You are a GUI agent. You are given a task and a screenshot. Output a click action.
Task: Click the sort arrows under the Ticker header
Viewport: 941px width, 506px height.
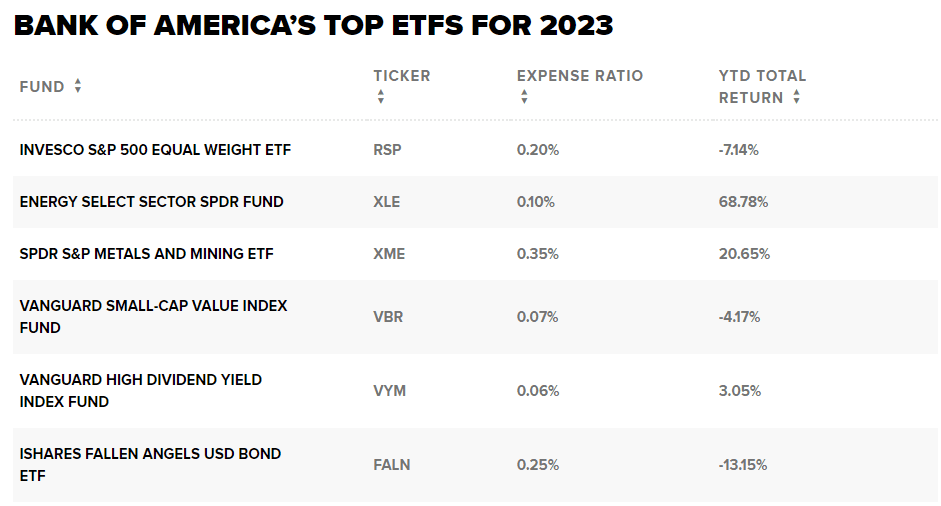pyautogui.click(x=380, y=97)
